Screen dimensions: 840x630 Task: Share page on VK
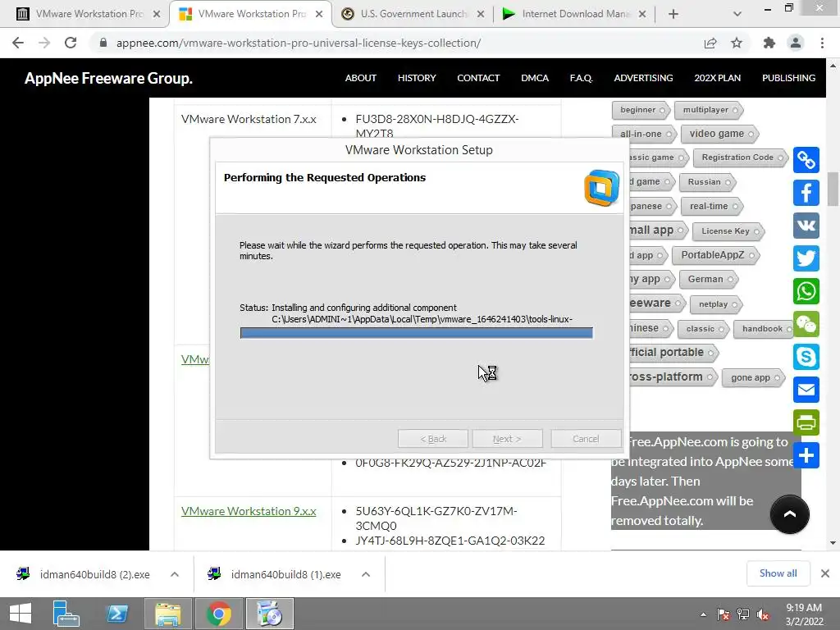click(806, 226)
